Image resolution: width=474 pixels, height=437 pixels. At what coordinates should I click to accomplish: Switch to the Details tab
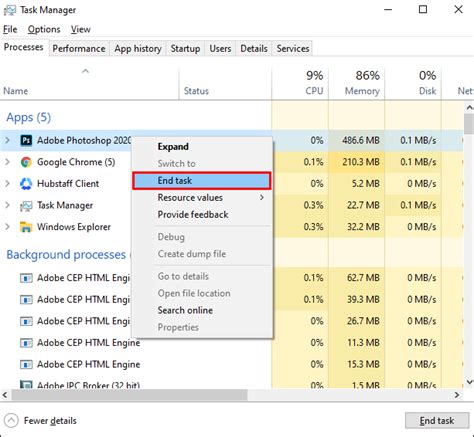point(254,49)
